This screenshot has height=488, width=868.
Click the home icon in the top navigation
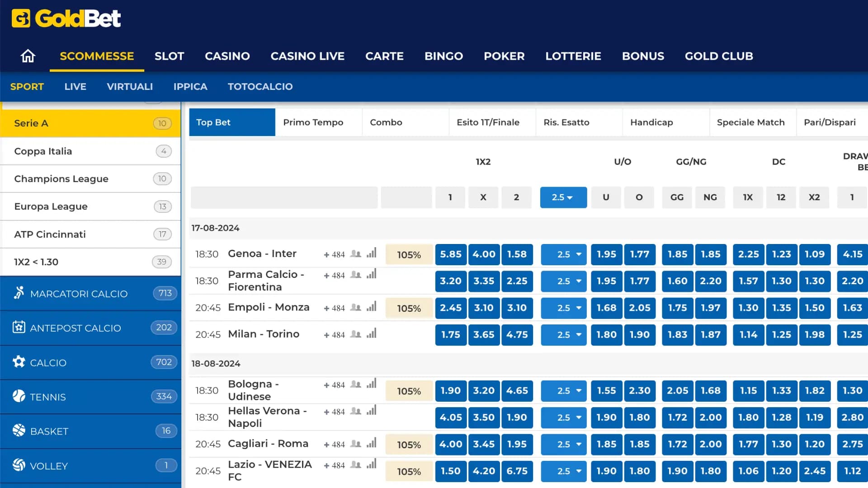[28, 56]
